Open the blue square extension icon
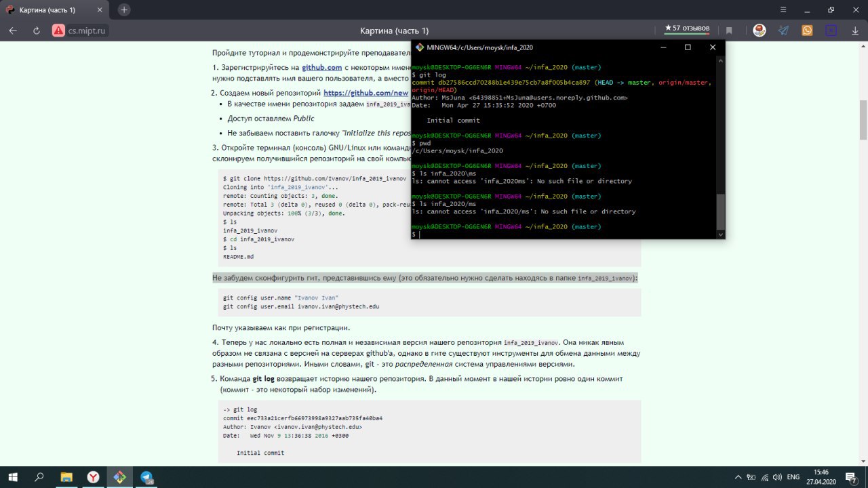 [831, 30]
